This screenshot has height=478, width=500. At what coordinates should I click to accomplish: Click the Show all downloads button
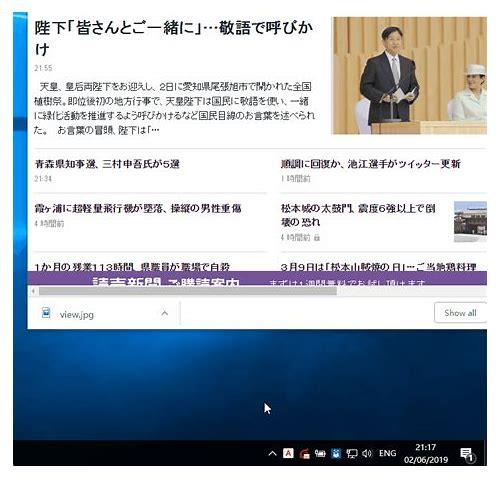click(460, 313)
